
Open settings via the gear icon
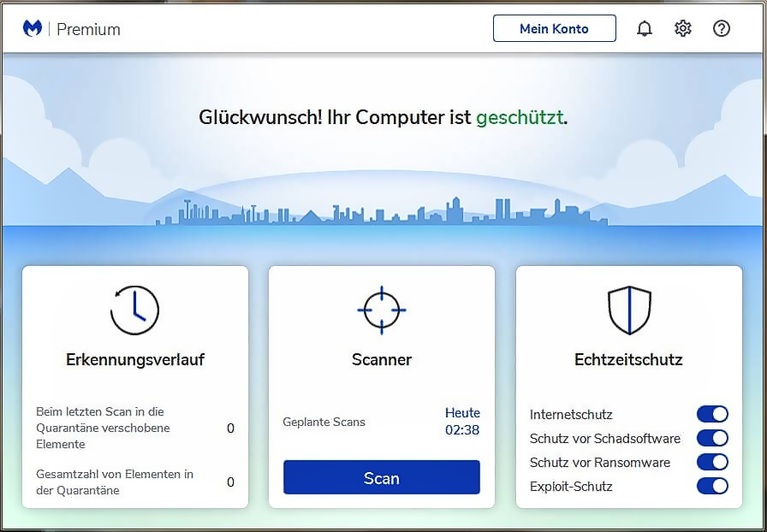click(683, 28)
